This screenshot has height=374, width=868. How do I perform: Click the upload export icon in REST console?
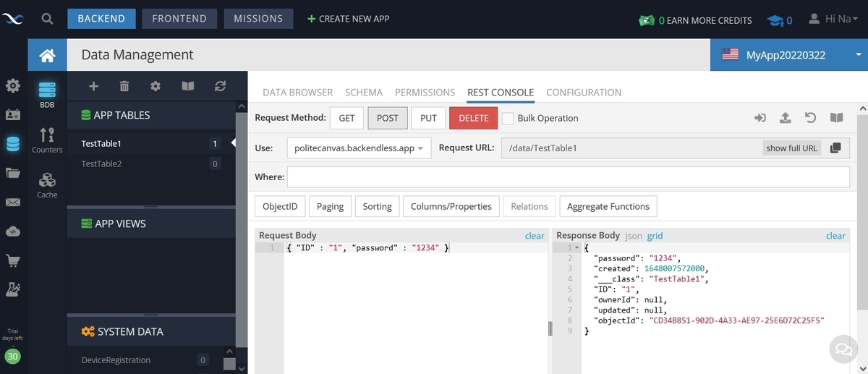[x=785, y=118]
